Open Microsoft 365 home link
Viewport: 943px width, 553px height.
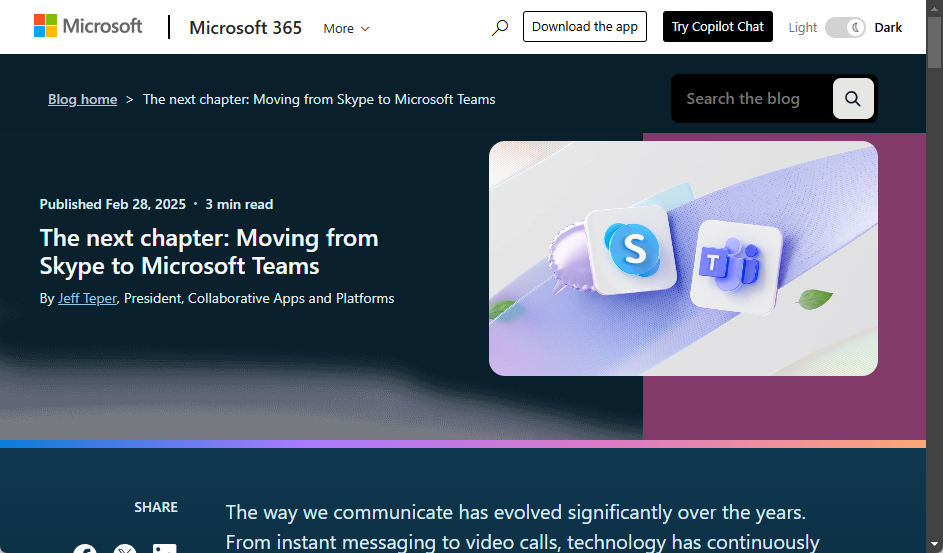pyautogui.click(x=245, y=28)
